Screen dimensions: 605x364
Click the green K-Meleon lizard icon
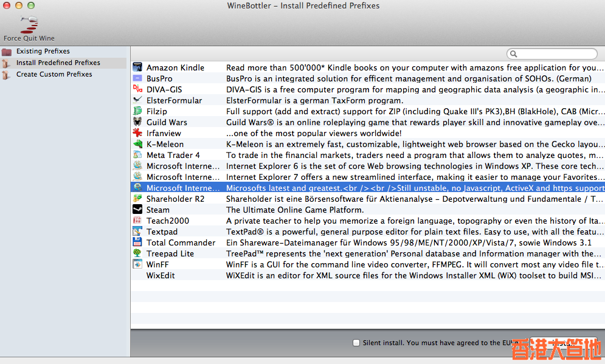coord(137,144)
